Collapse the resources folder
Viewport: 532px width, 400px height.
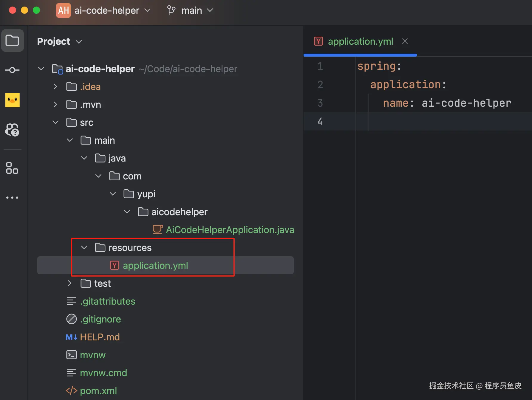pos(84,247)
